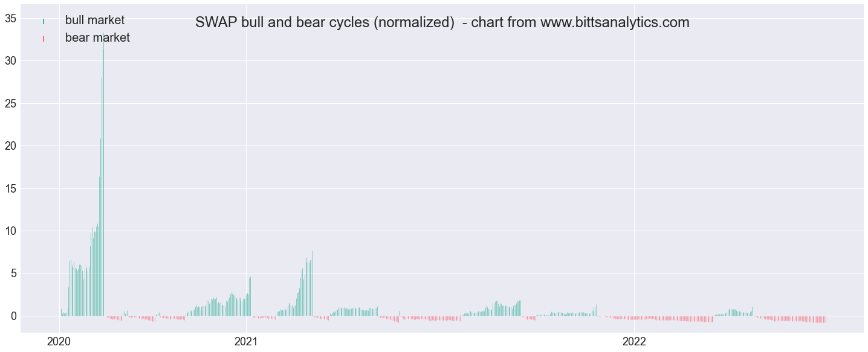Click the 30 y-axis tick label
Viewport: 868px width, 352px height.
pos(10,60)
